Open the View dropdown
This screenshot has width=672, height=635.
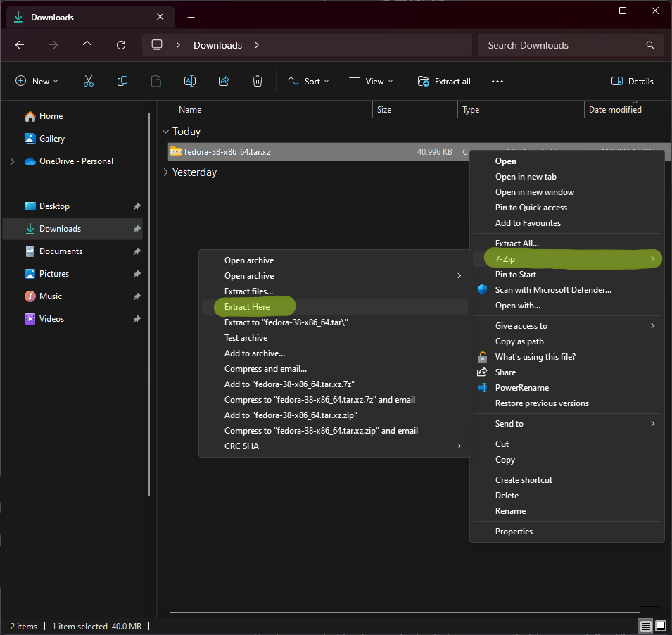coord(371,82)
